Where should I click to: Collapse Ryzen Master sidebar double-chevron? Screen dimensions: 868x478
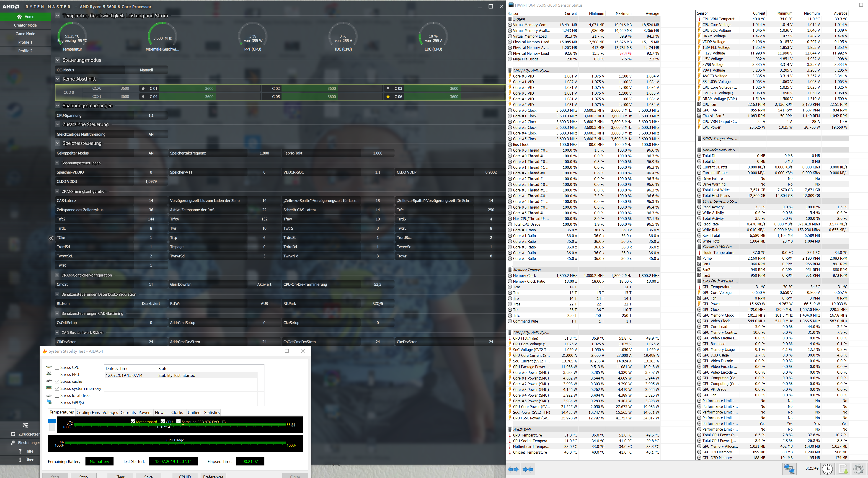point(51,238)
